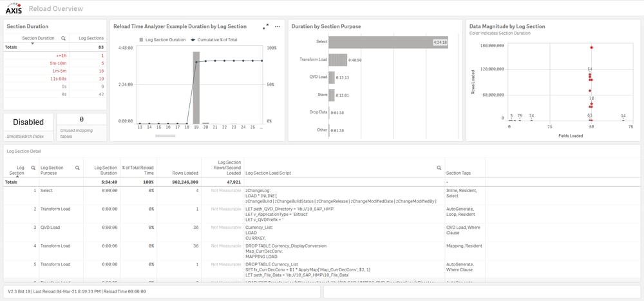Toggle the Cumulative % of Total legend item
Viewport: 644px width, 301px height.
[x=214, y=40]
